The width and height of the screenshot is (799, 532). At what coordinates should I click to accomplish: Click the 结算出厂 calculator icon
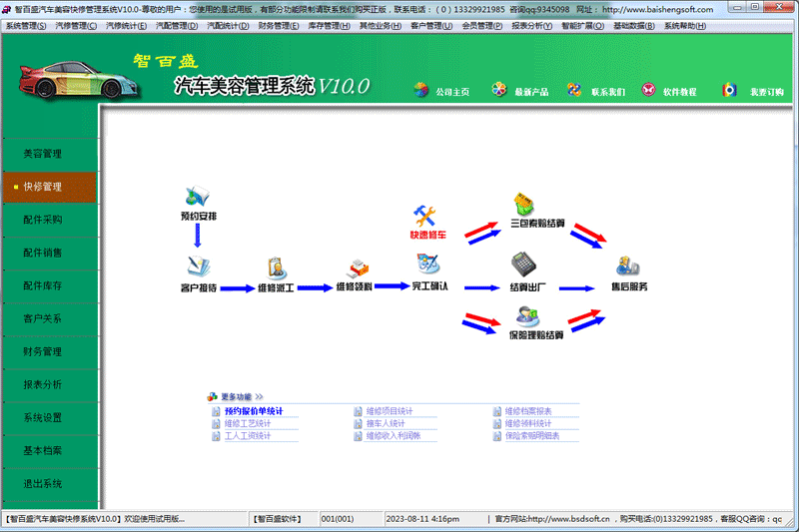click(523, 265)
